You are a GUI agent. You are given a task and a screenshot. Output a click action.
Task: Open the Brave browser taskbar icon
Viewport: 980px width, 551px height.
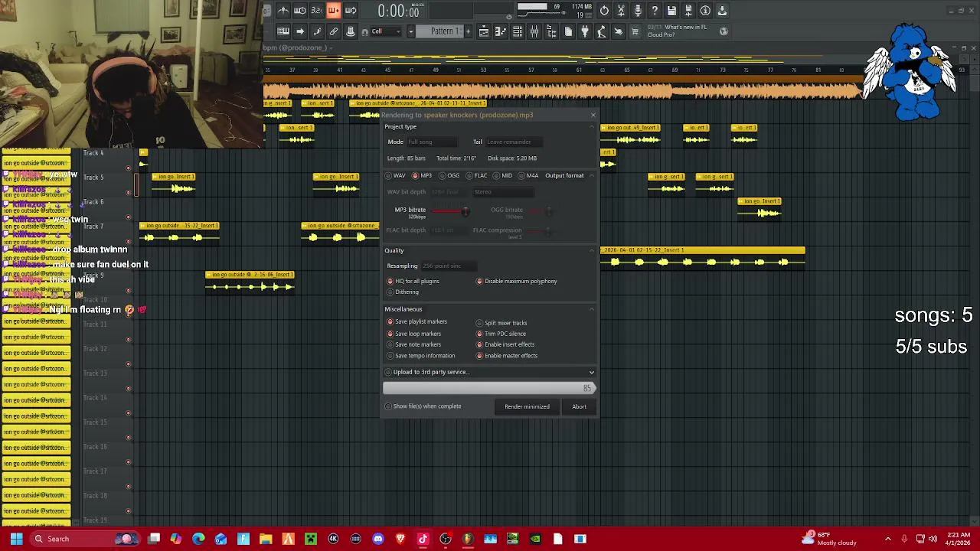(400, 539)
